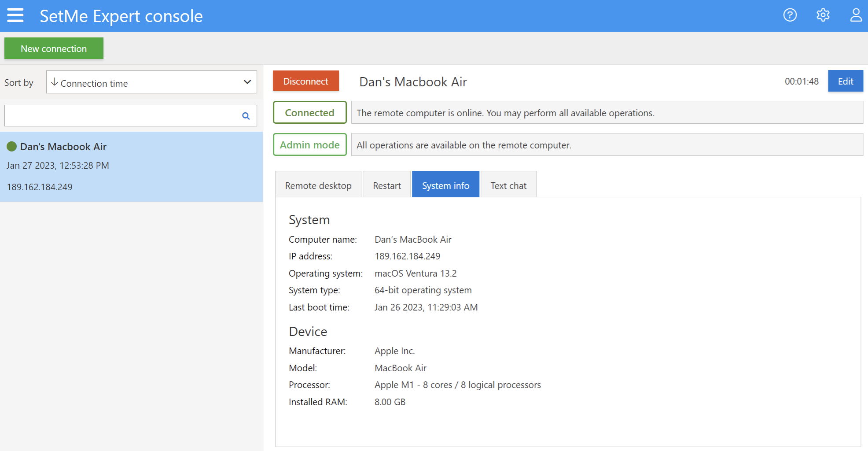
Task: Click the Device section heading
Action: coord(308,332)
